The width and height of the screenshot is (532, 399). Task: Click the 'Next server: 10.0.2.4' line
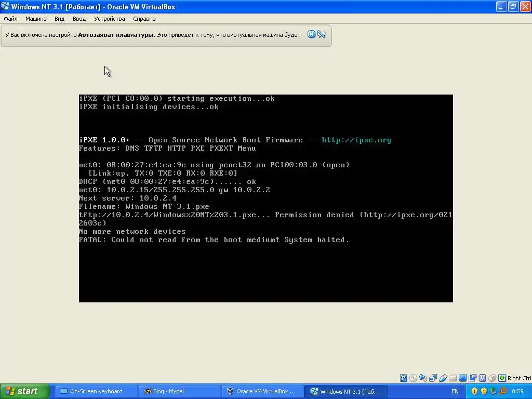point(128,198)
